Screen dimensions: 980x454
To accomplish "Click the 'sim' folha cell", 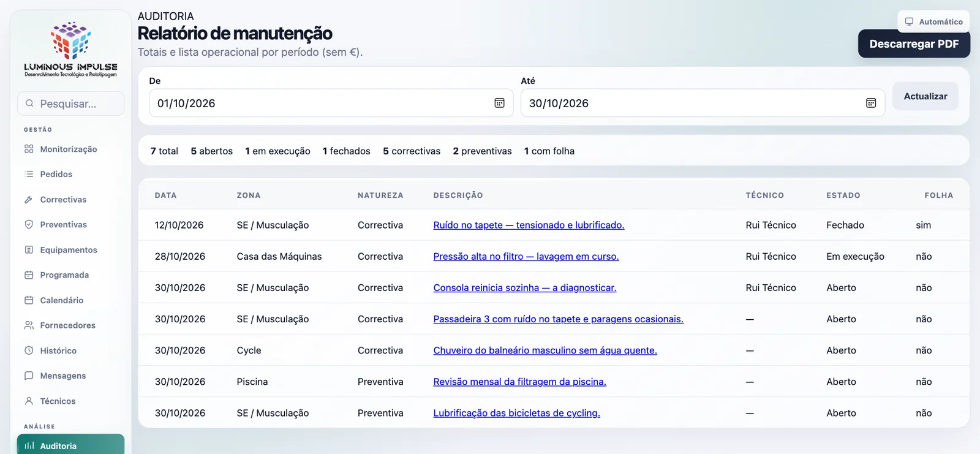I will coord(923,225).
